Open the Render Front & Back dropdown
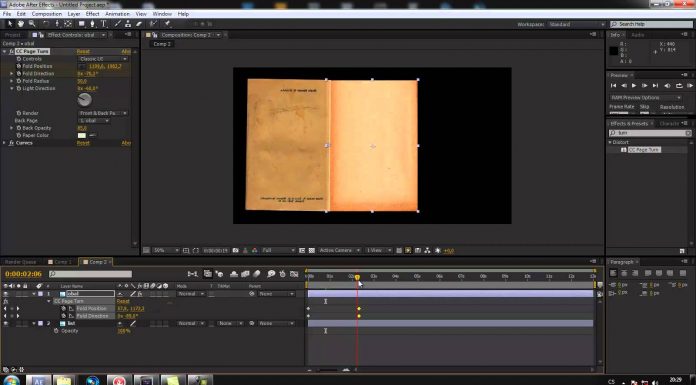This screenshot has height=385, width=696. coord(103,113)
